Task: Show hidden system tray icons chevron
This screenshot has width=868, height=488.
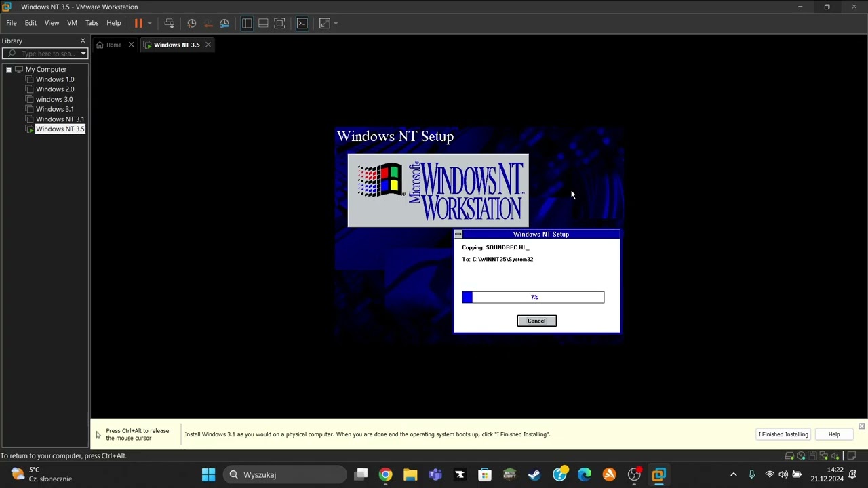Action: (x=733, y=474)
